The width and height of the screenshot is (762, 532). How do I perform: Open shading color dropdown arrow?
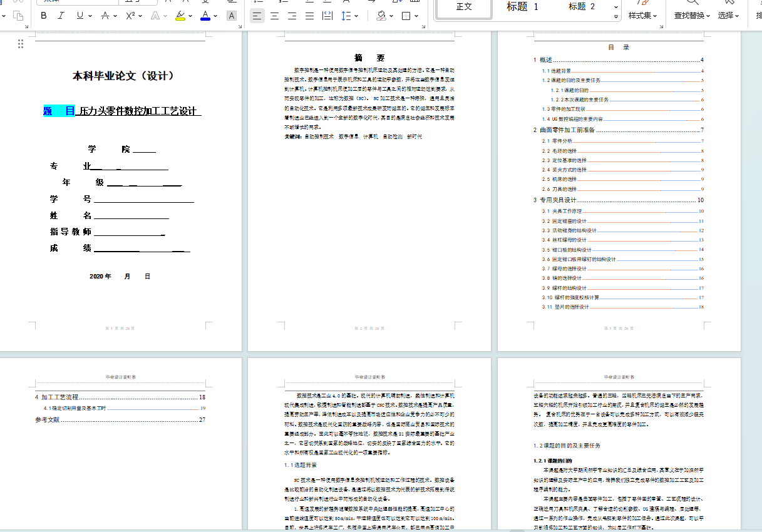(x=391, y=16)
